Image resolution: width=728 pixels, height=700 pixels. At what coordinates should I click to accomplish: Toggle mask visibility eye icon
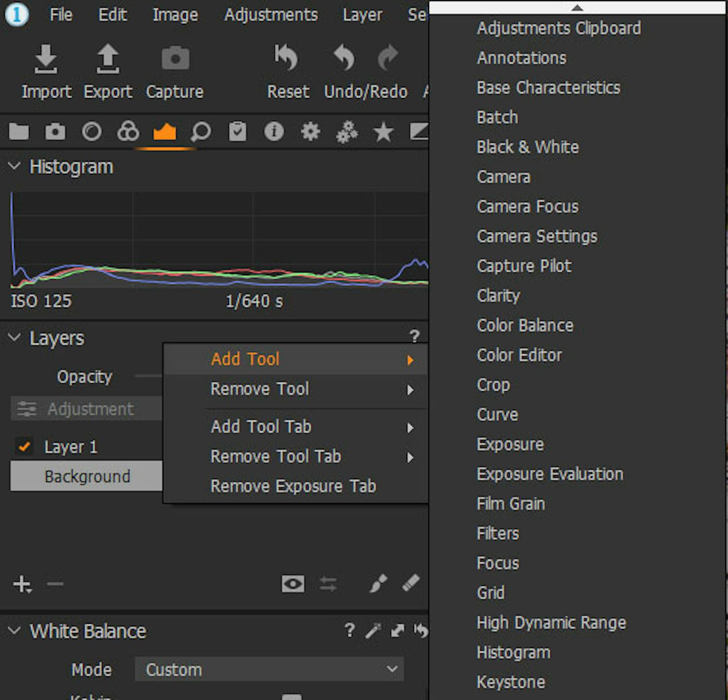293,583
